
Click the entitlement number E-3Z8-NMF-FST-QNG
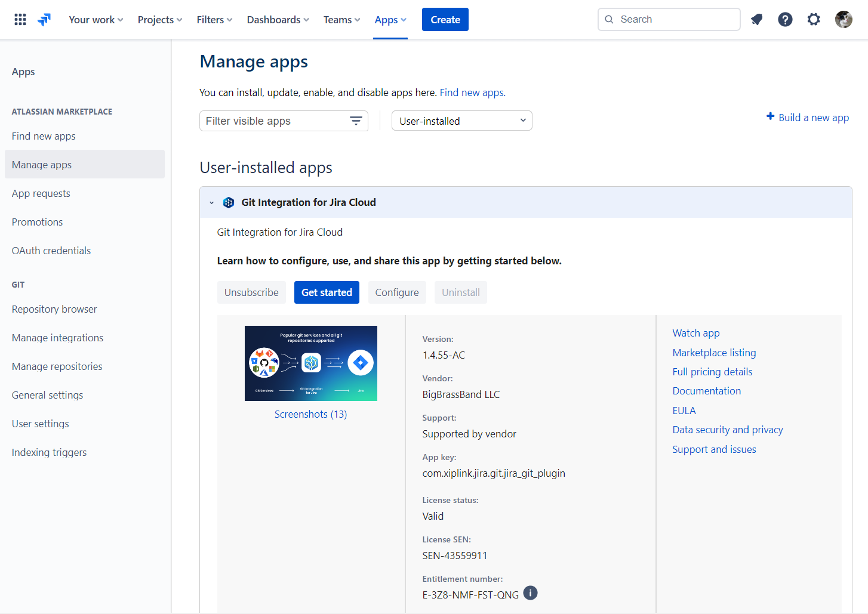pos(470,595)
